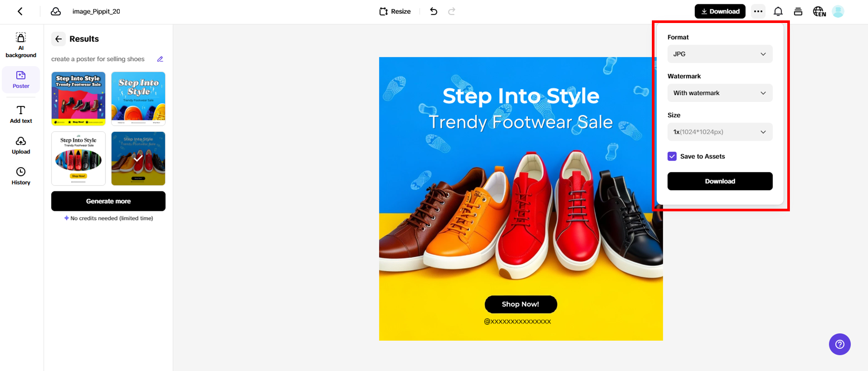Select the multicolored shoes poster thumbnail

coord(79,99)
